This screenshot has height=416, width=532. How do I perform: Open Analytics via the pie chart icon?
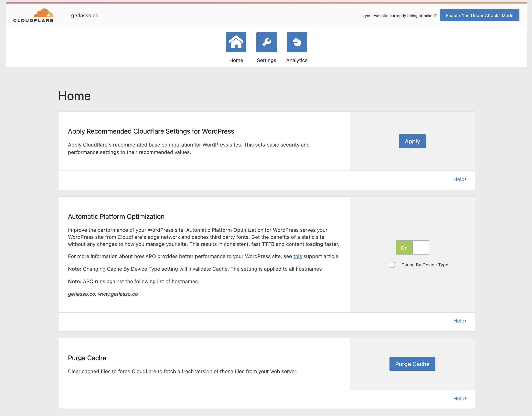[x=297, y=42]
